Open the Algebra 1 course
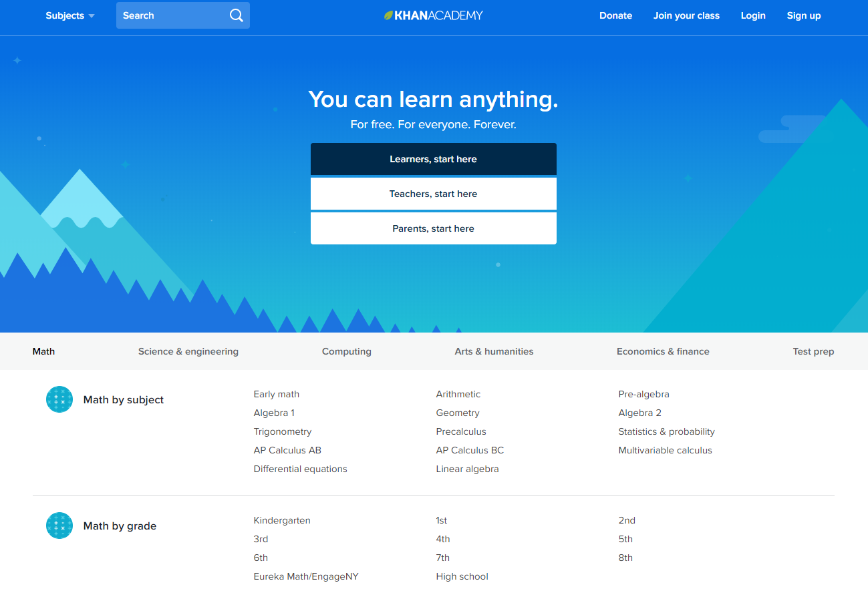 click(274, 413)
